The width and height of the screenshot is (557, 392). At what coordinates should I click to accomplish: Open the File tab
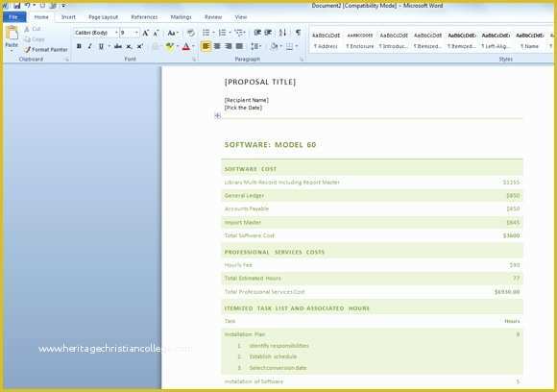(x=13, y=17)
